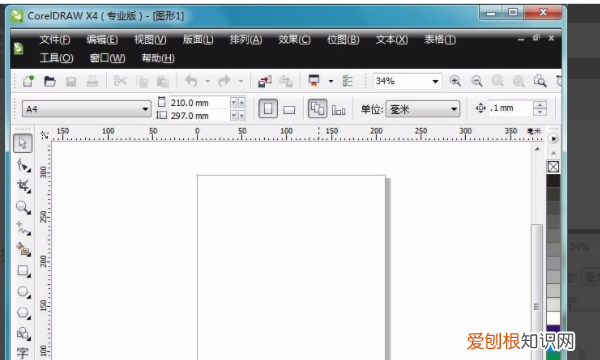Viewport: 600px width, 360px height.
Task: Open the 文件(F) menu
Action: point(55,39)
